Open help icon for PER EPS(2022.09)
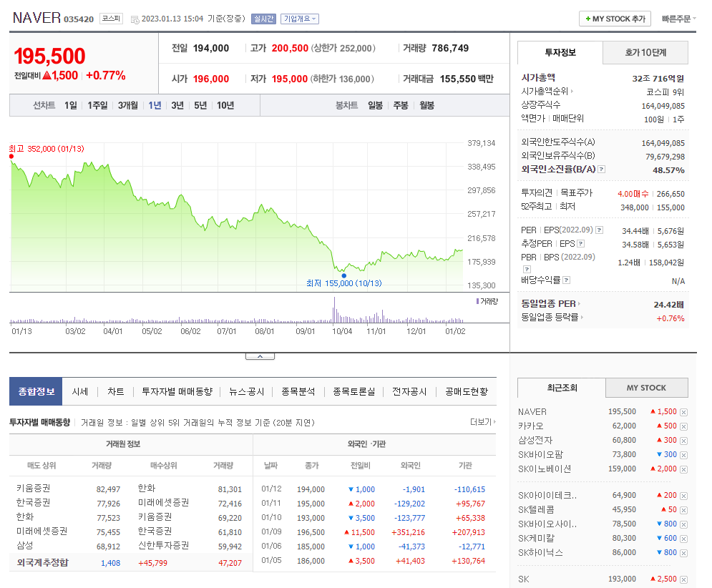712x588 pixels. pyautogui.click(x=600, y=230)
